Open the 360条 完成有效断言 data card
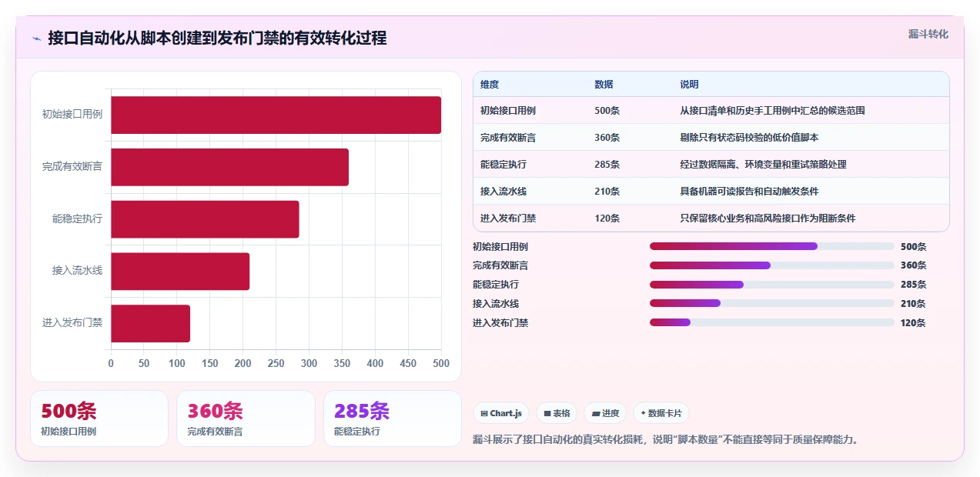Viewport: 980px width, 477px height. (246, 419)
